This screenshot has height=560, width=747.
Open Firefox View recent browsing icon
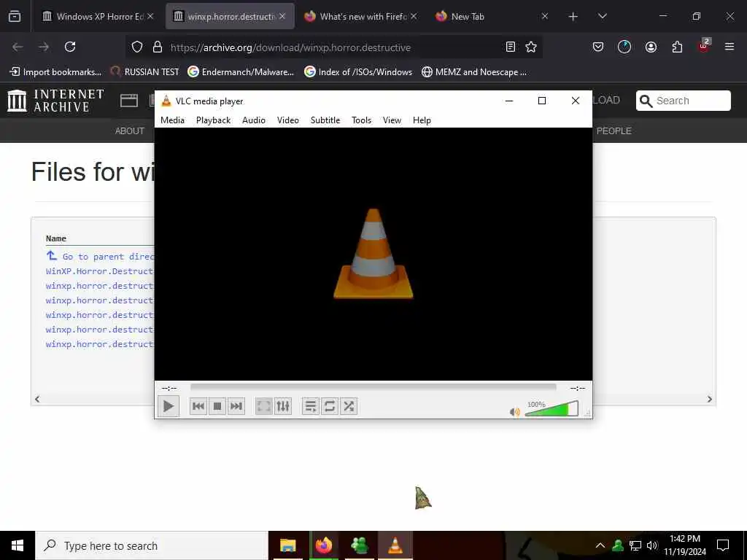click(15, 16)
